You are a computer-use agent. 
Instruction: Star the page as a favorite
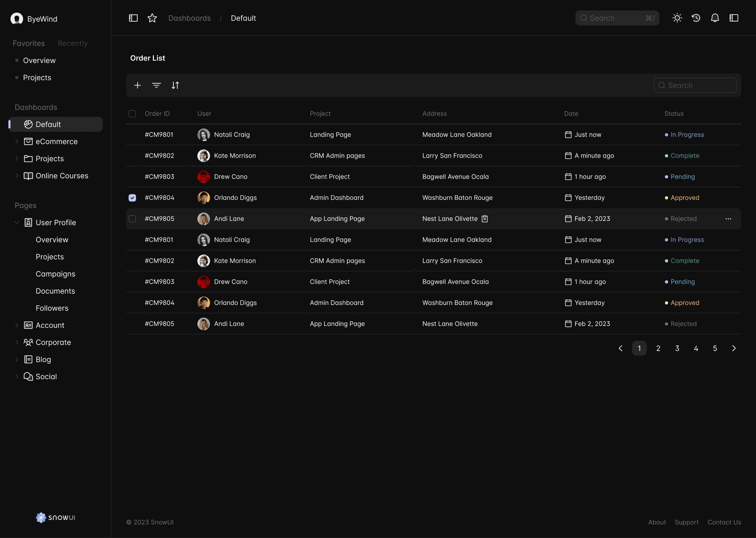tap(152, 18)
